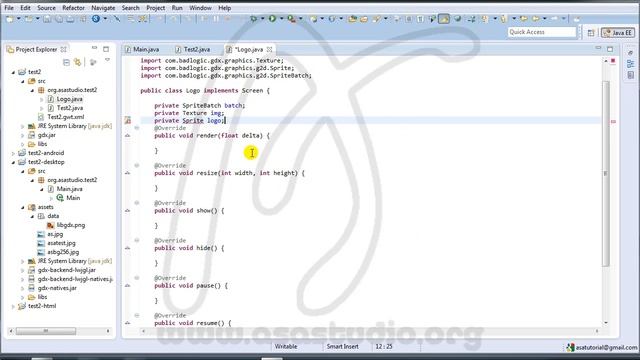Expand Test2.java in Project Explorer
Viewport: 640px width, 360px height.
41,108
